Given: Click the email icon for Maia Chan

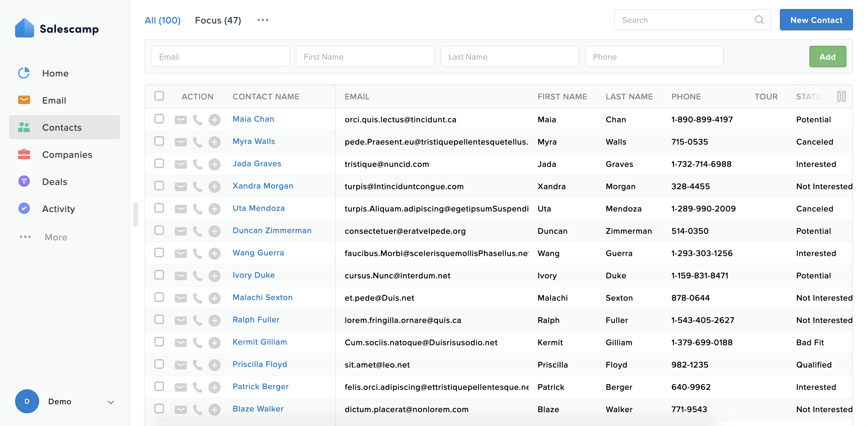Looking at the screenshot, I should (181, 120).
